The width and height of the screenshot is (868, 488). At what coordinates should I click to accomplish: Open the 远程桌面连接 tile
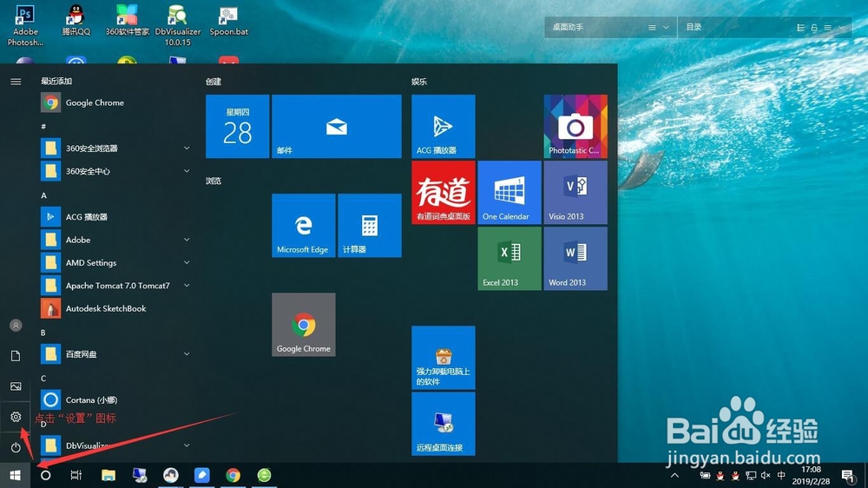pyautogui.click(x=444, y=424)
